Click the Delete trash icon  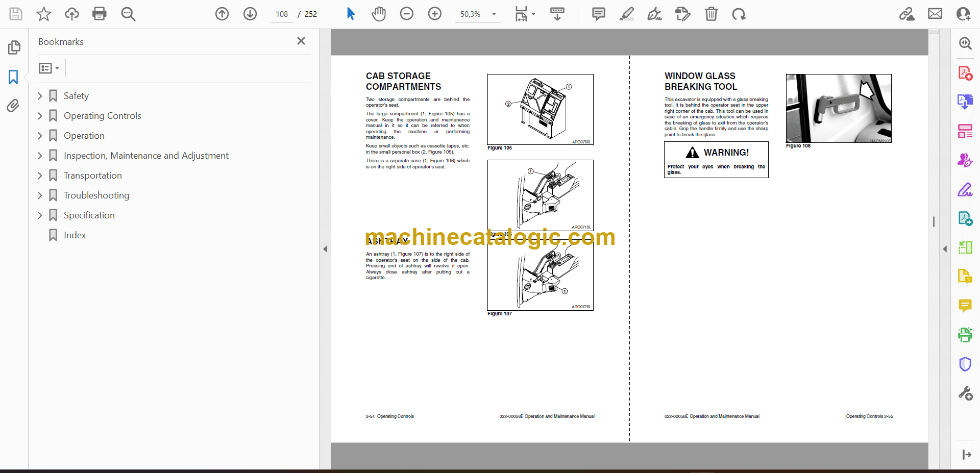(711, 14)
